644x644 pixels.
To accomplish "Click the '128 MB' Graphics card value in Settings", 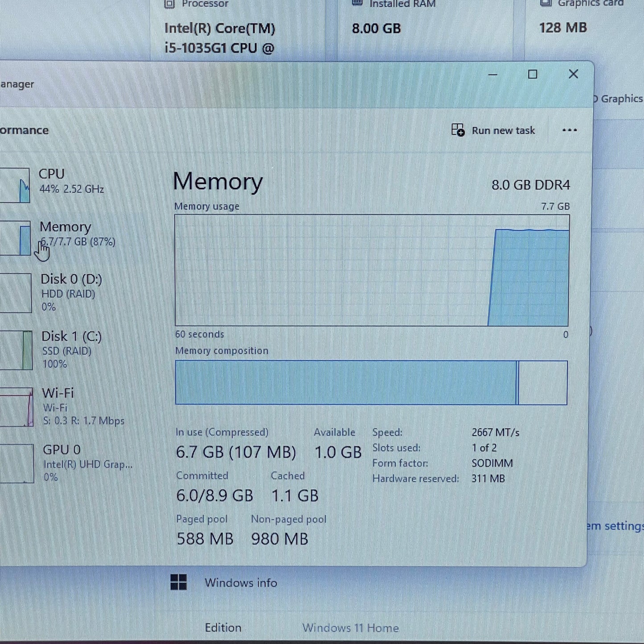I will 563,28.
